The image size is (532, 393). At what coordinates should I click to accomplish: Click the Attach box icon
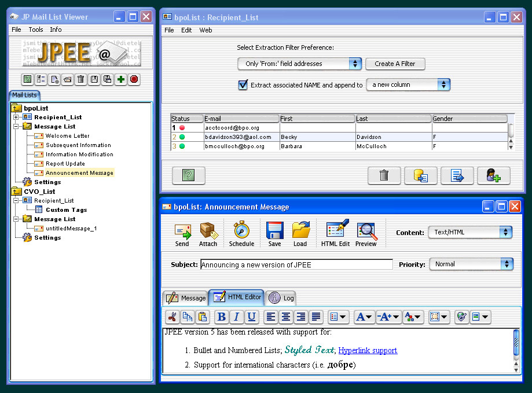[x=208, y=234]
